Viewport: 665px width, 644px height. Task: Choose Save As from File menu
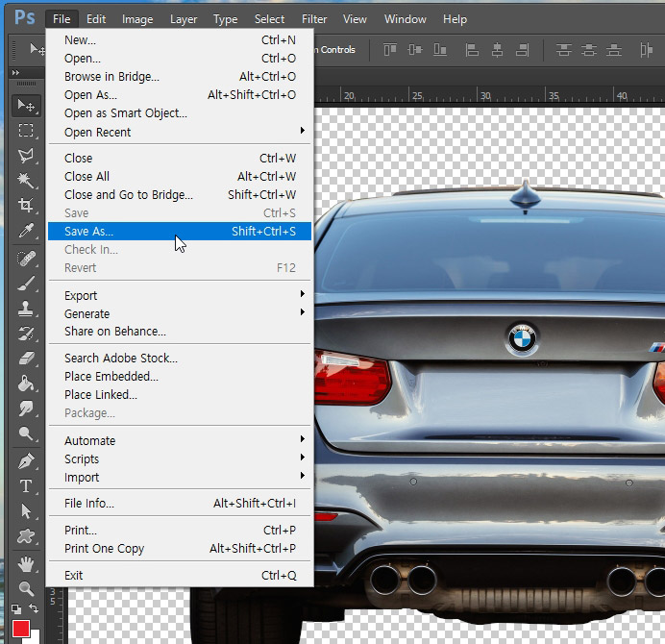pos(180,232)
